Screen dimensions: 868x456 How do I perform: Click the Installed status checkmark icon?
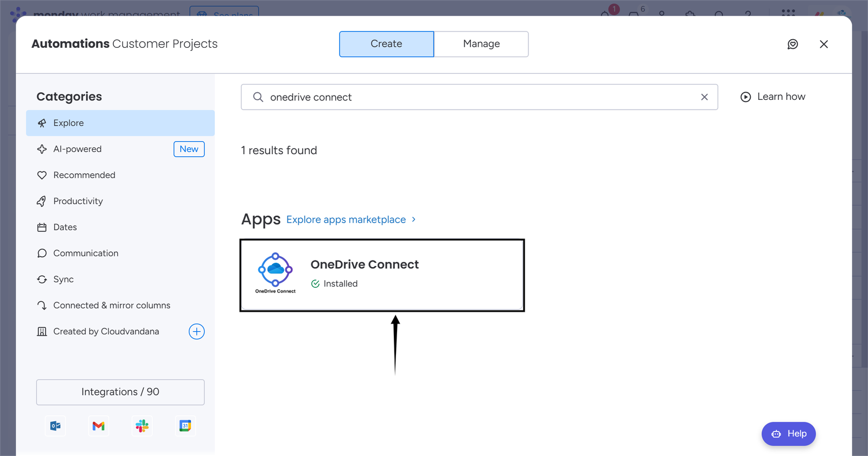click(315, 284)
